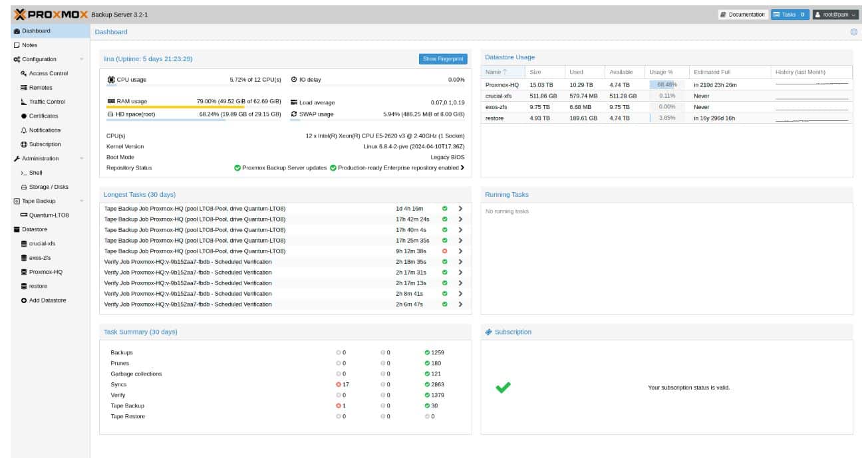The image size is (868, 458).
Task: Click the failed status icon on 9h 12m 38s task
Action: click(445, 251)
